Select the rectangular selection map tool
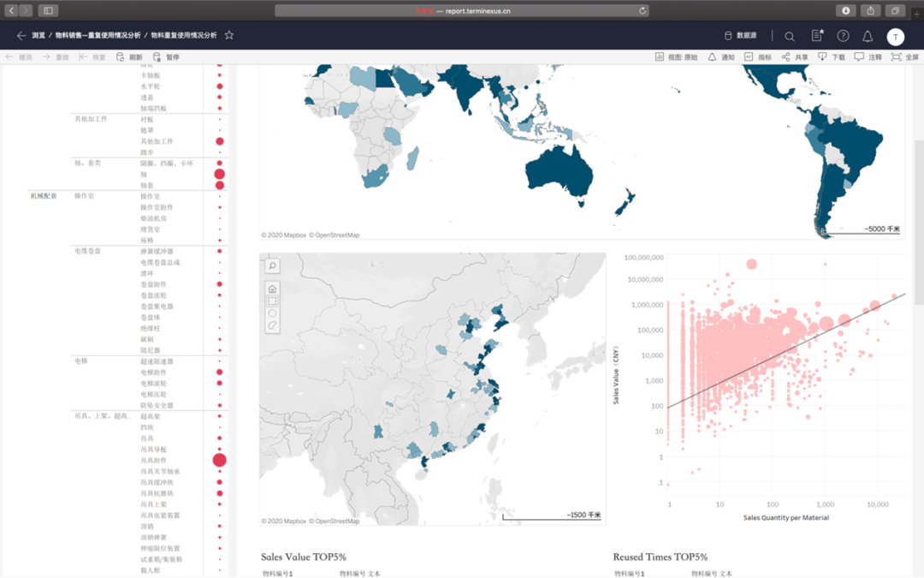 272,301
